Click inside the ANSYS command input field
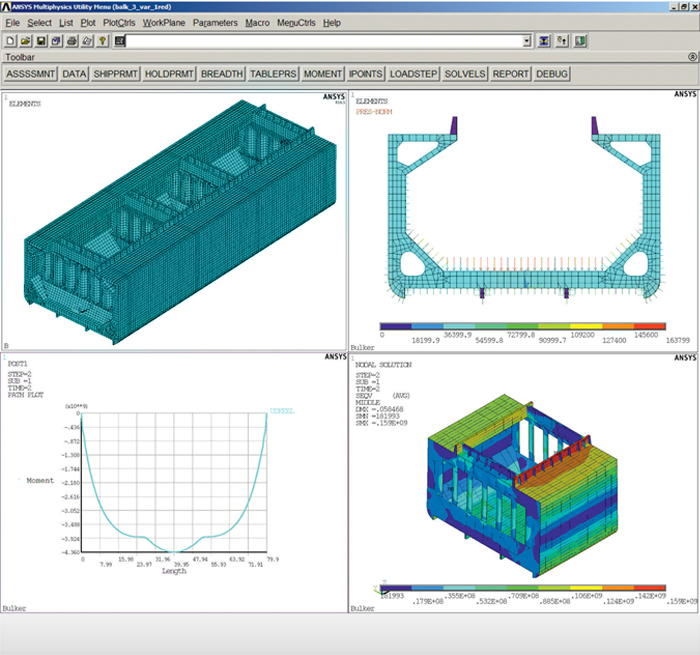700x655 pixels. click(325, 41)
